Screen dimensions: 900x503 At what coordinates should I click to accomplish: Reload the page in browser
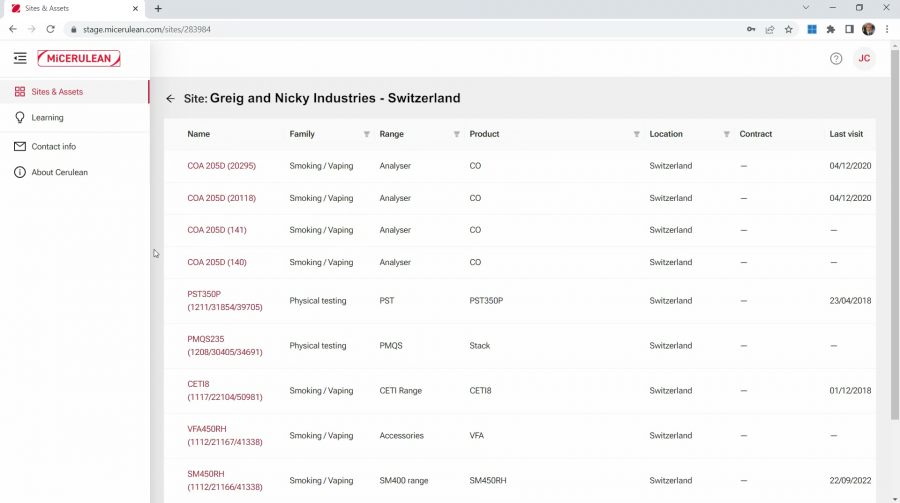click(51, 29)
